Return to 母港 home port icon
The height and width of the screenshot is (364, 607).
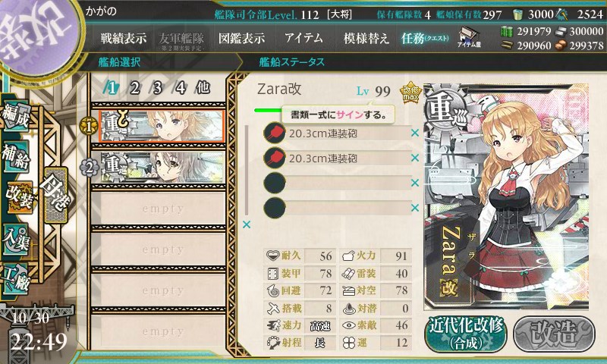[x=55, y=196]
